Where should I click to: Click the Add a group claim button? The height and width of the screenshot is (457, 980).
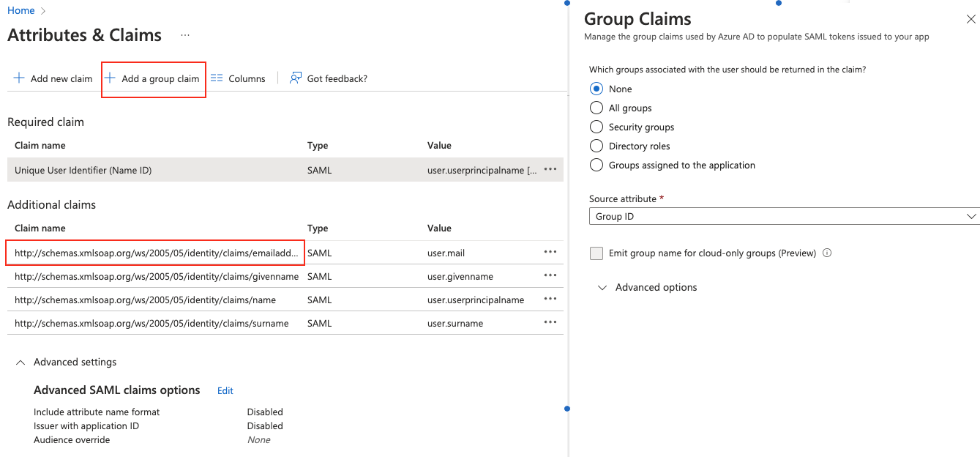click(153, 78)
